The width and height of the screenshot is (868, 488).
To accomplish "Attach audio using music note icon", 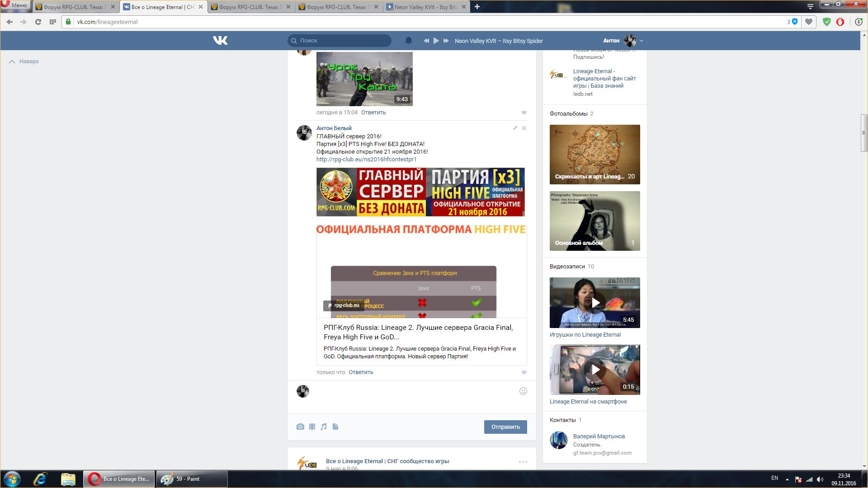I will [324, 427].
